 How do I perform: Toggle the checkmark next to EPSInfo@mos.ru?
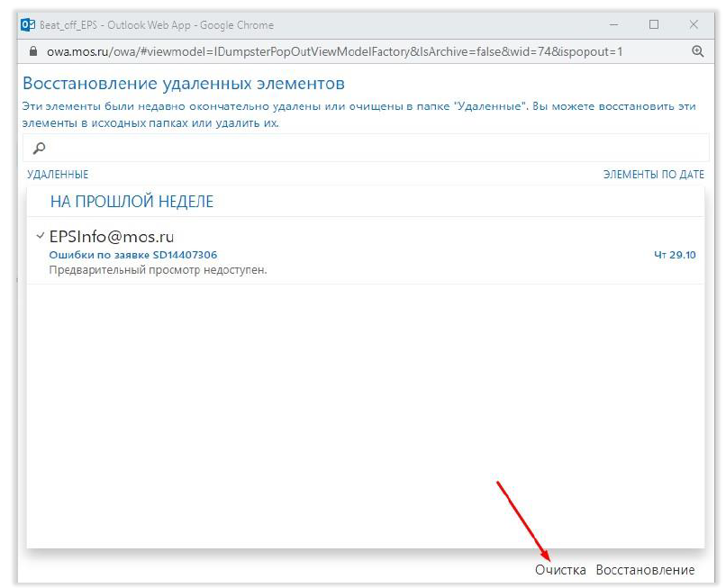(x=40, y=236)
